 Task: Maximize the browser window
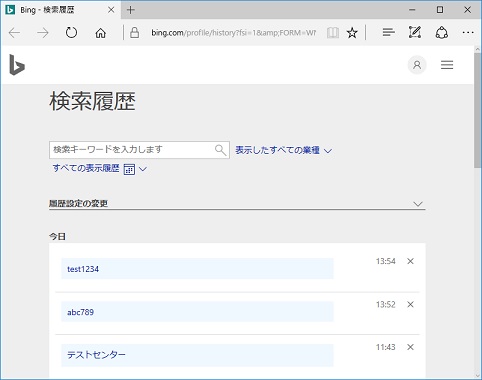point(440,10)
